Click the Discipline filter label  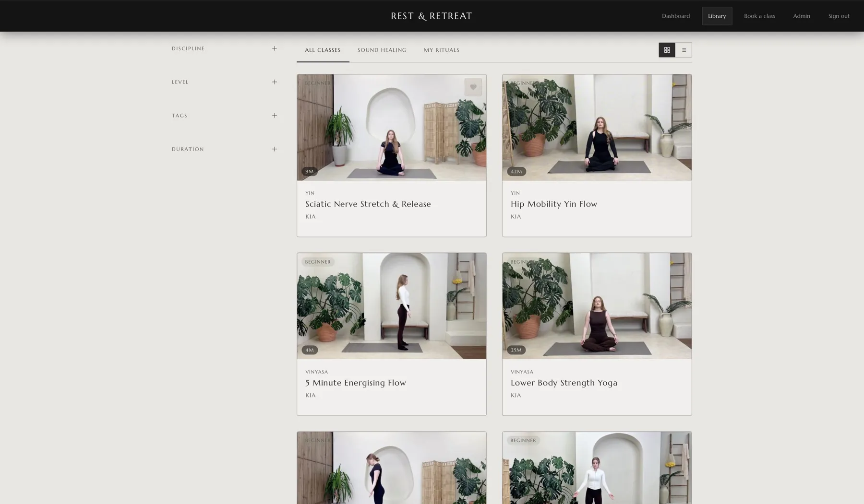[188, 48]
